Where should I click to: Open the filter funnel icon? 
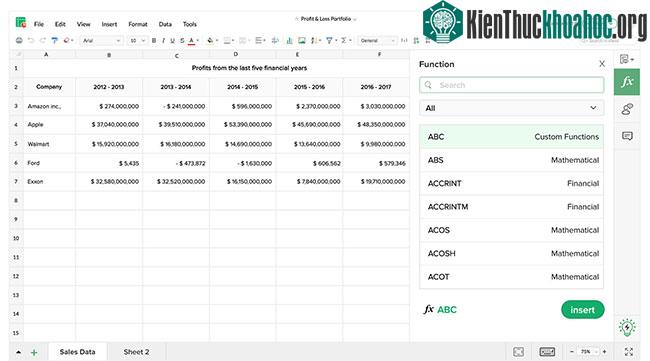pos(329,41)
